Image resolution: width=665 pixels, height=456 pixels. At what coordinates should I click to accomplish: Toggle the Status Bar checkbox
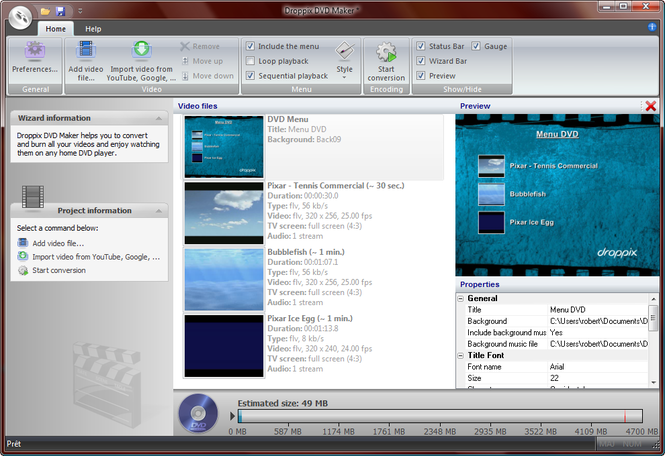(x=421, y=46)
